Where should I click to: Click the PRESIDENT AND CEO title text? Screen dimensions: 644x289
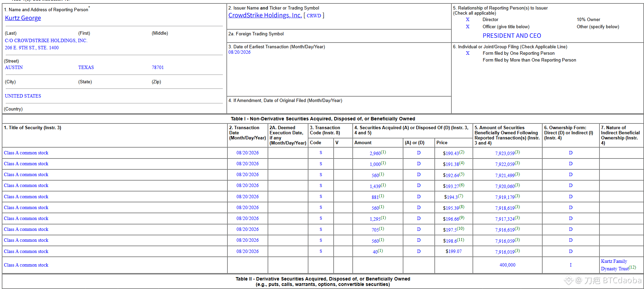(512, 36)
